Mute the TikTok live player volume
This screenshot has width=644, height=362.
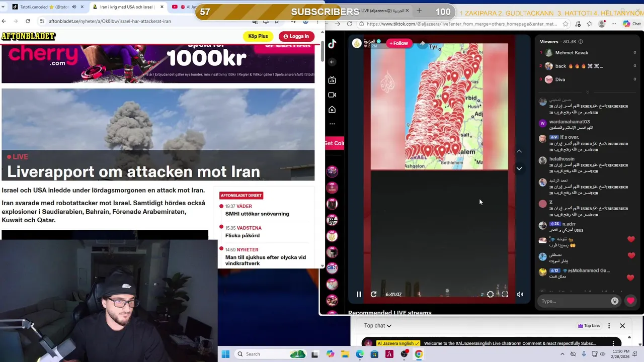[x=520, y=295]
